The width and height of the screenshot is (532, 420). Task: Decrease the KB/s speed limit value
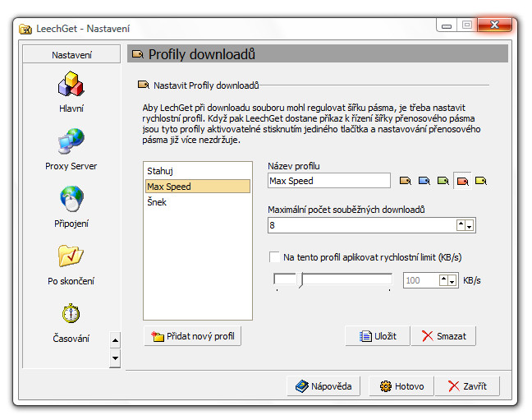pos(452,280)
